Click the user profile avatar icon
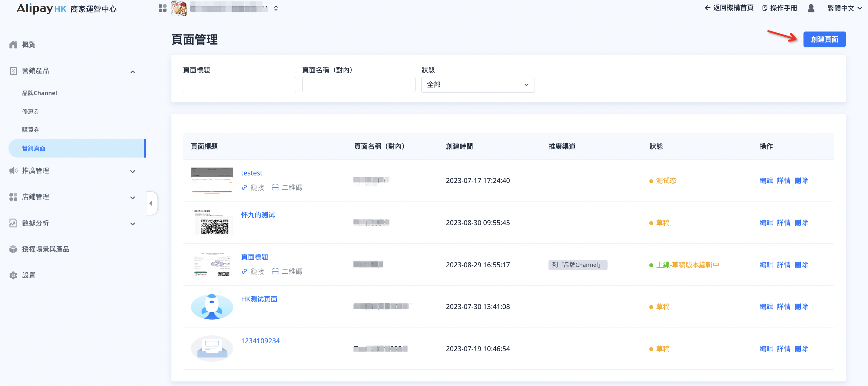This screenshot has height=386, width=868. point(811,8)
